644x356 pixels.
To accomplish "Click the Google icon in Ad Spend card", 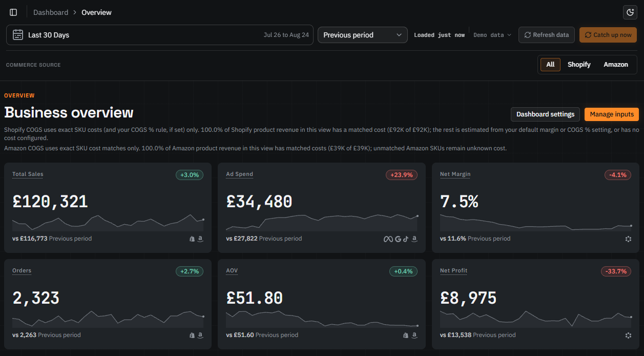I will click(x=398, y=239).
